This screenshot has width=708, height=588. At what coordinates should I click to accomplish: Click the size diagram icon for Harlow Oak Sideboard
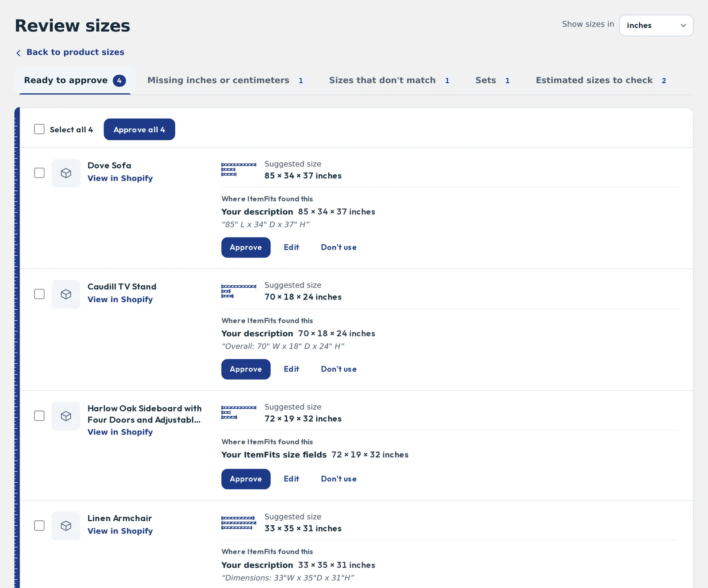pos(239,412)
